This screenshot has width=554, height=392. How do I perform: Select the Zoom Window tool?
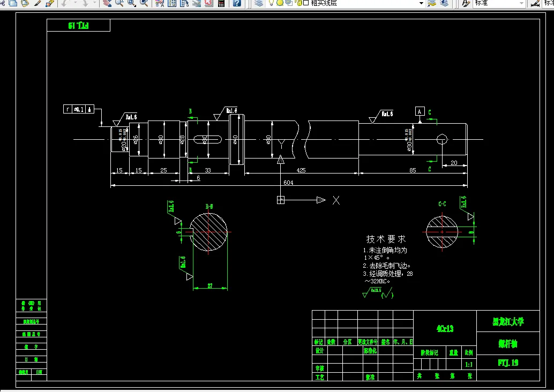point(131,3)
